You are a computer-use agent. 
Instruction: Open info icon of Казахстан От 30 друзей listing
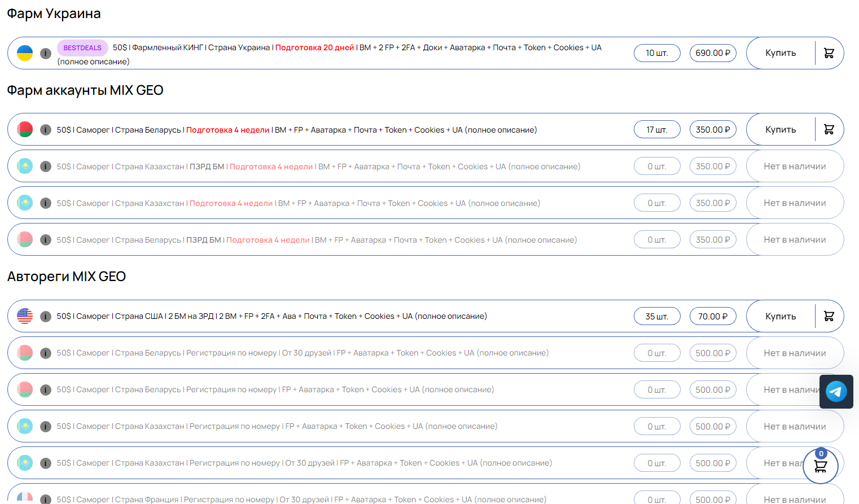[46, 463]
